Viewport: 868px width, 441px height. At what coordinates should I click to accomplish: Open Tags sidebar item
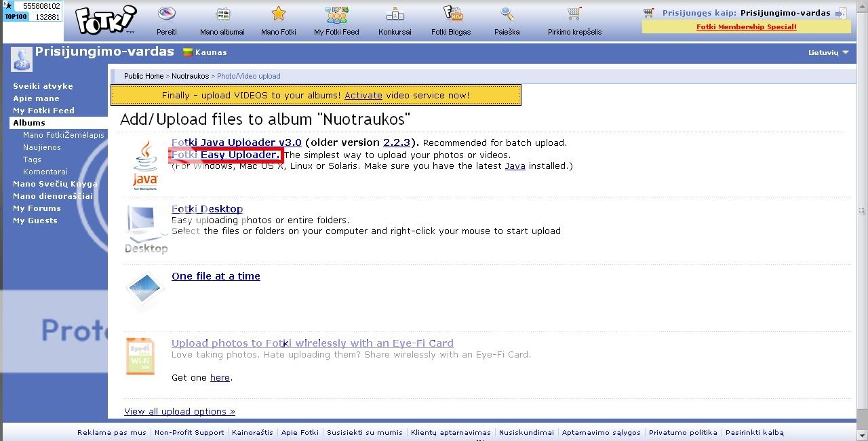pyautogui.click(x=32, y=159)
